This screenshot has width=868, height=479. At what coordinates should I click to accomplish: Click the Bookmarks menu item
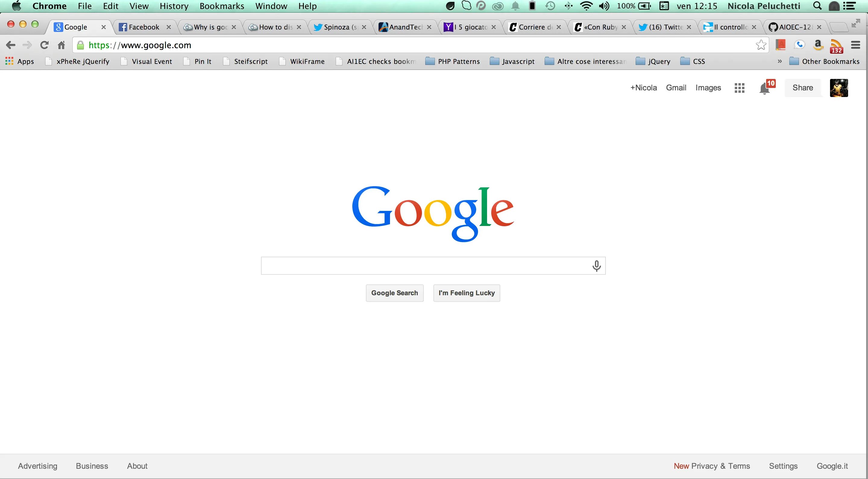coord(222,6)
